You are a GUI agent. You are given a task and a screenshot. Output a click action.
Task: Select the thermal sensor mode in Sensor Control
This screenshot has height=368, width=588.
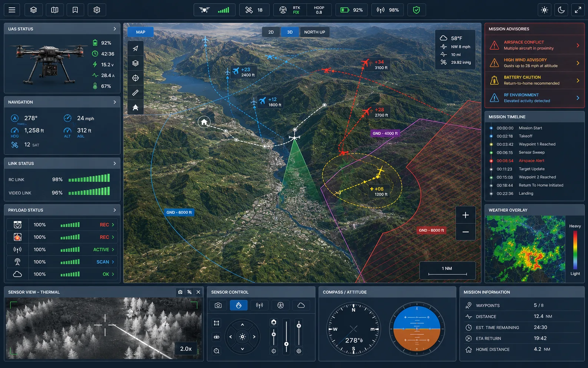(239, 305)
